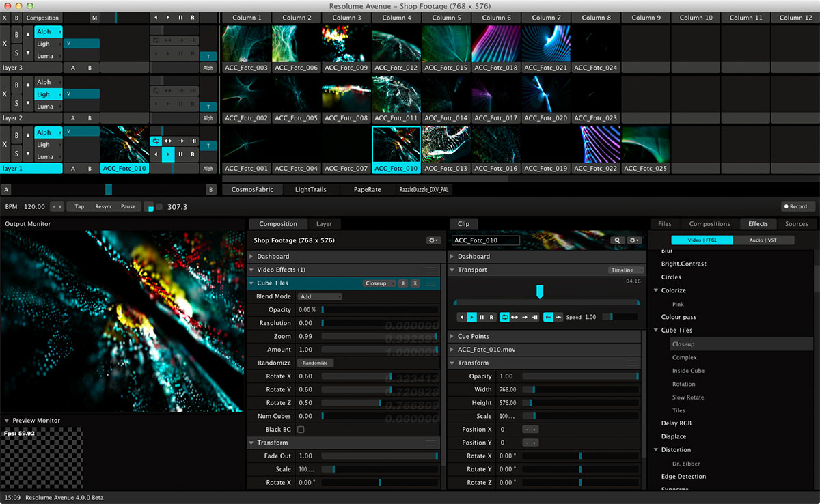Bypass Cube Tiles effect with the B icon
This screenshot has height=504, width=820.
tap(402, 283)
